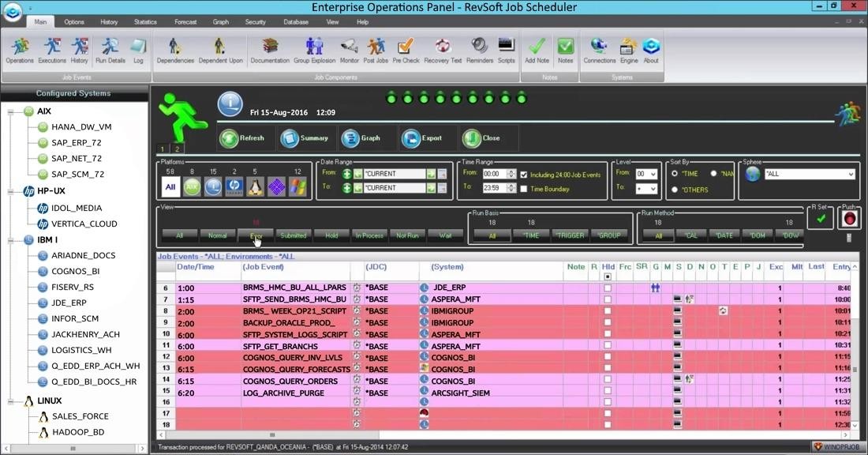Screen dimensions: 868x455
Task: Open the Connections icon
Action: click(x=599, y=49)
